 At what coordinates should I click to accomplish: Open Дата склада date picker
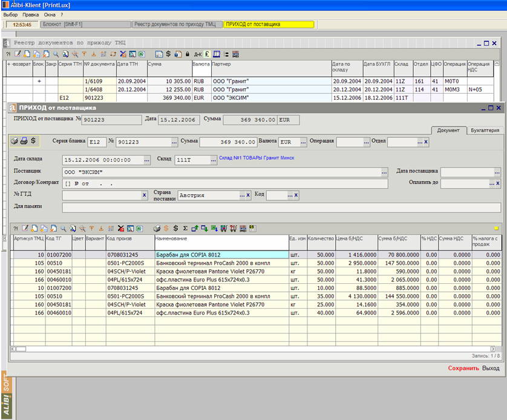pyautogui.click(x=147, y=160)
